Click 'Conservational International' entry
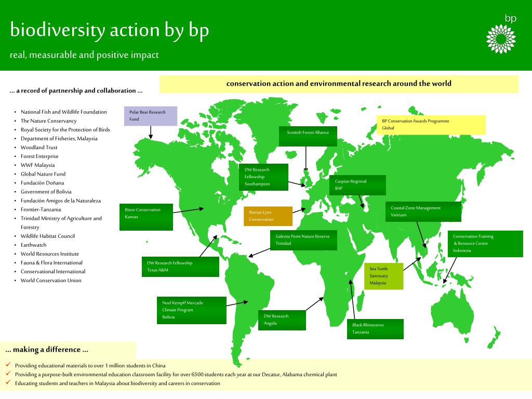 coord(53,271)
